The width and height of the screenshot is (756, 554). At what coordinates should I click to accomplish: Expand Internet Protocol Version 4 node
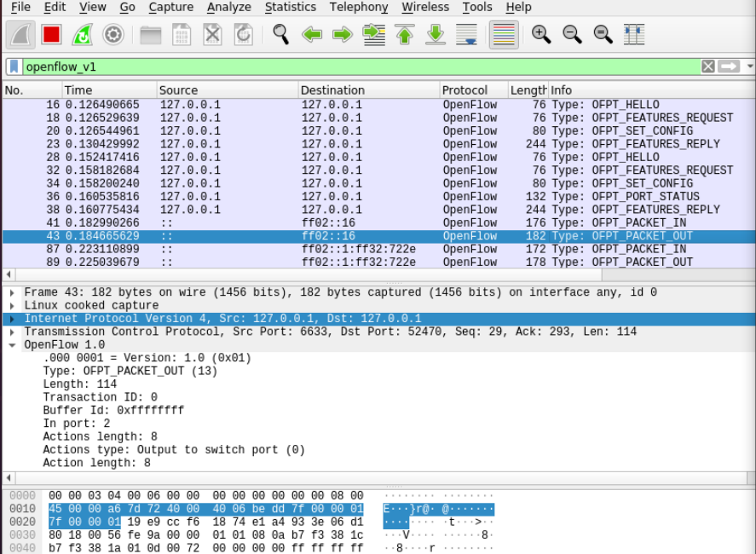click(12, 319)
